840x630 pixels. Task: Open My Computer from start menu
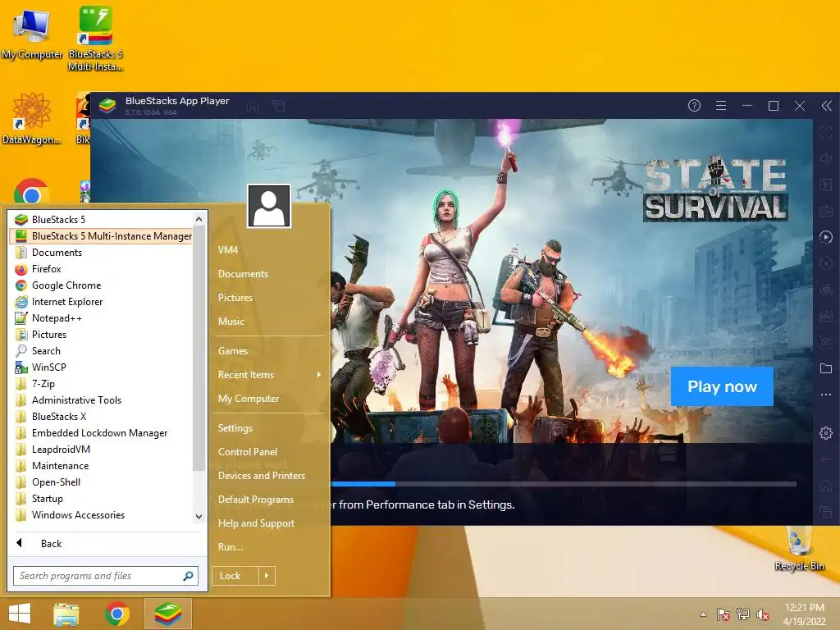[269, 399]
